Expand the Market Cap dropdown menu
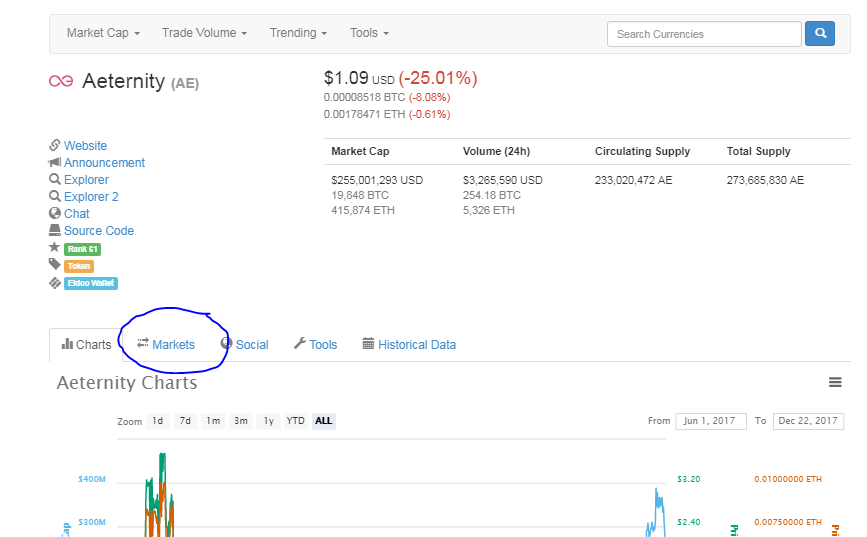This screenshot has width=867, height=537. tap(103, 33)
